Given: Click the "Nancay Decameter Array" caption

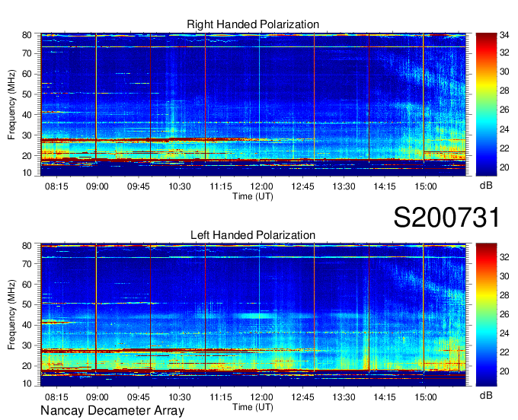Looking at the screenshot, I should coord(112,411).
